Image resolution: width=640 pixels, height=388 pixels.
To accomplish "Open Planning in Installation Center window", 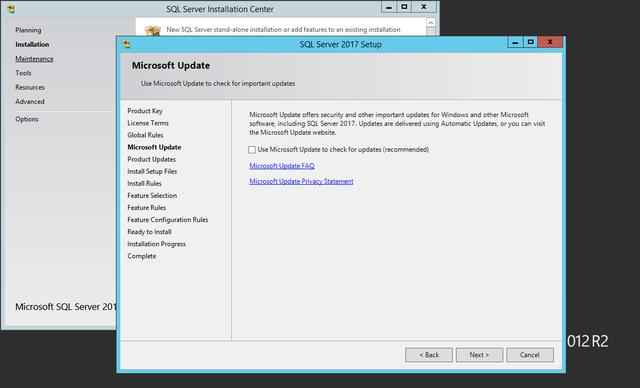I will (28, 30).
